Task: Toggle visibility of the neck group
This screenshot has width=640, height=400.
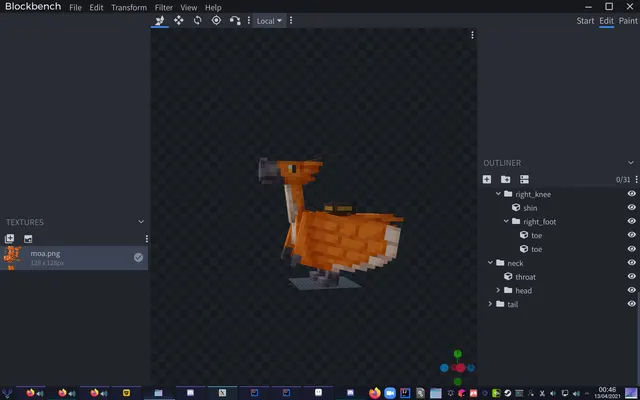Action: [631, 262]
